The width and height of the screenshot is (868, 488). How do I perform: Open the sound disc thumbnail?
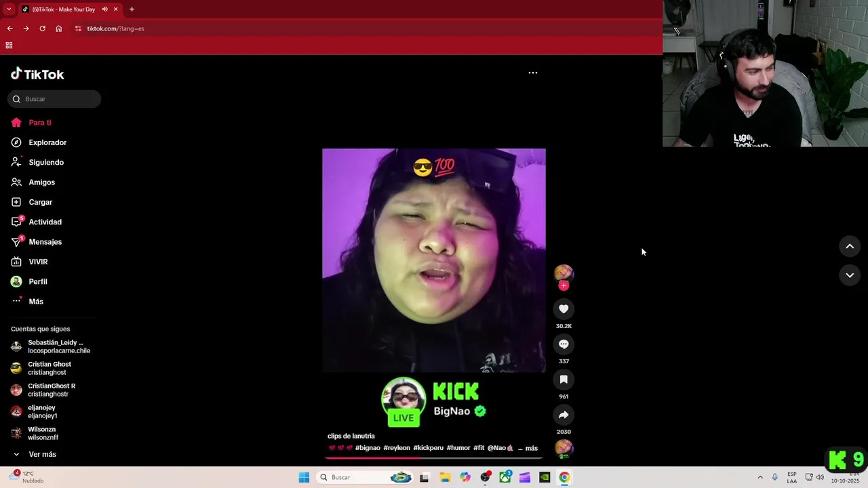564,449
